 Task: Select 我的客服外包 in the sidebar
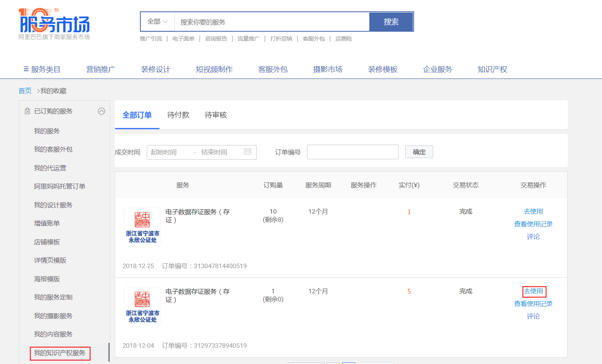53,149
